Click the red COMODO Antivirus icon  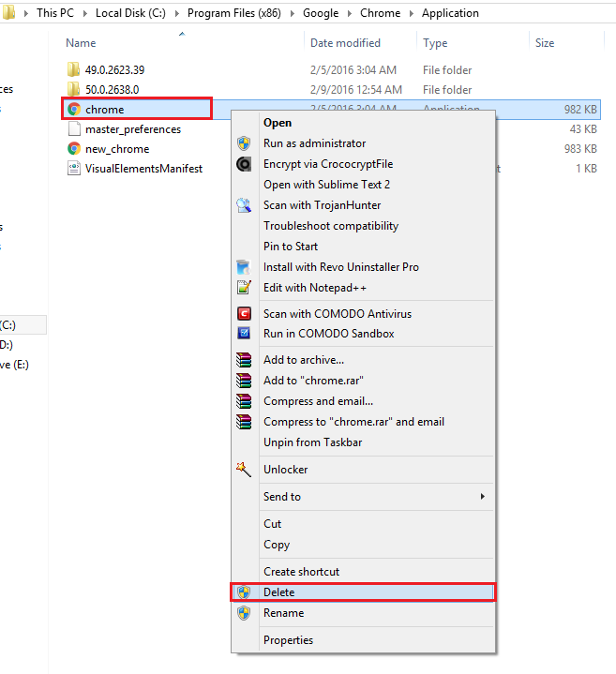(x=244, y=314)
